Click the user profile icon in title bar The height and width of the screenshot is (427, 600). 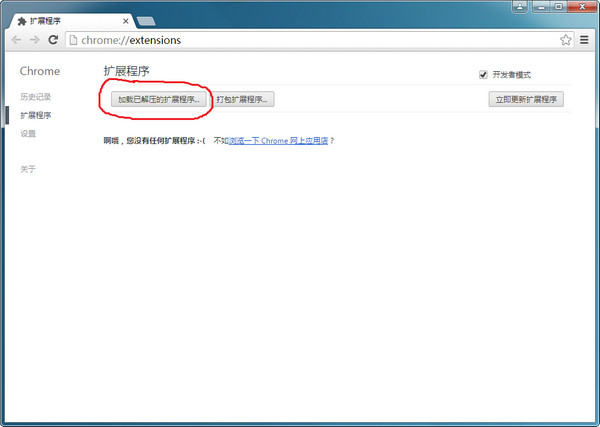pos(520,7)
